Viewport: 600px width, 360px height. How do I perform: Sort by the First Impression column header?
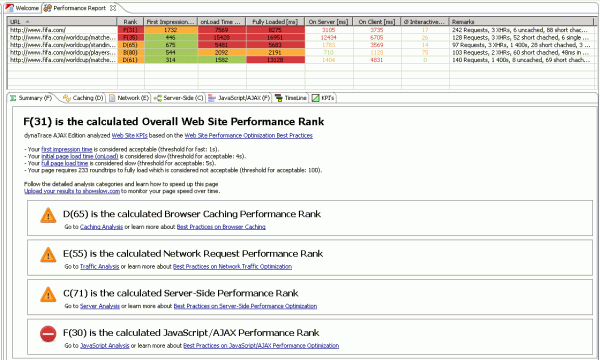[171, 22]
